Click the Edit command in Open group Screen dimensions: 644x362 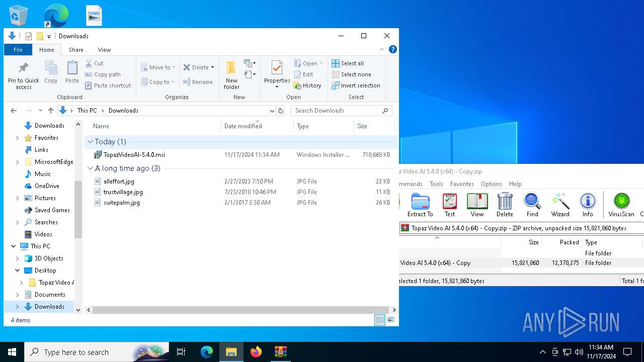pos(303,74)
